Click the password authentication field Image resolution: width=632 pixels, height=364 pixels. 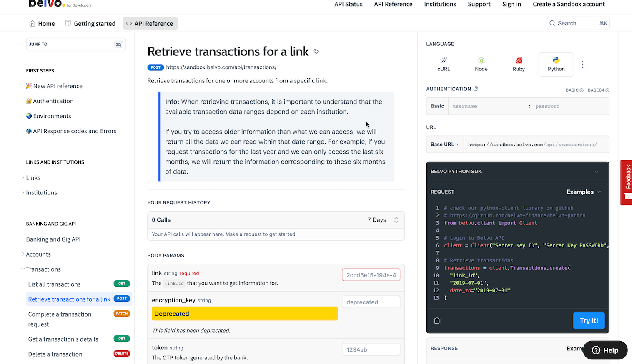(x=570, y=106)
